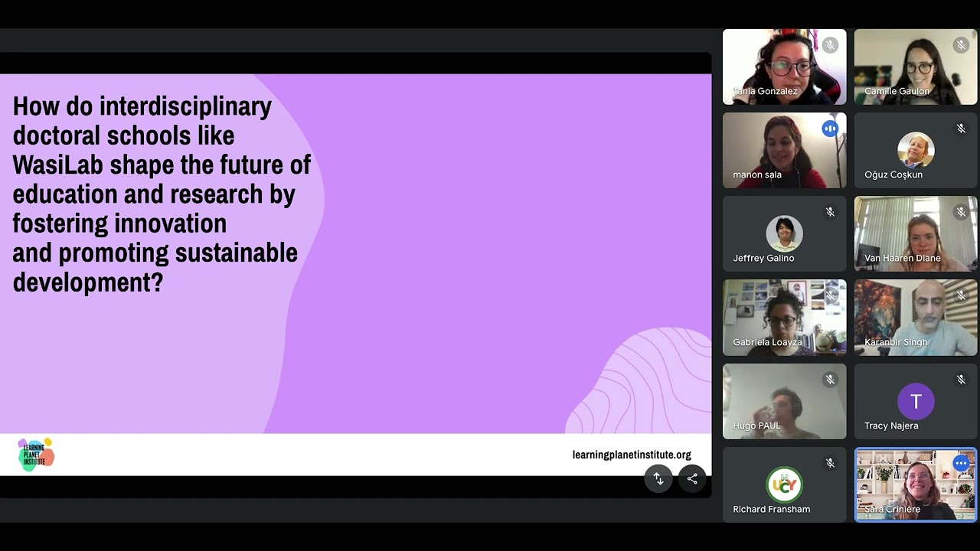The height and width of the screenshot is (551, 980).
Task: Select Van Haaren Diane's video tile
Action: tap(916, 233)
